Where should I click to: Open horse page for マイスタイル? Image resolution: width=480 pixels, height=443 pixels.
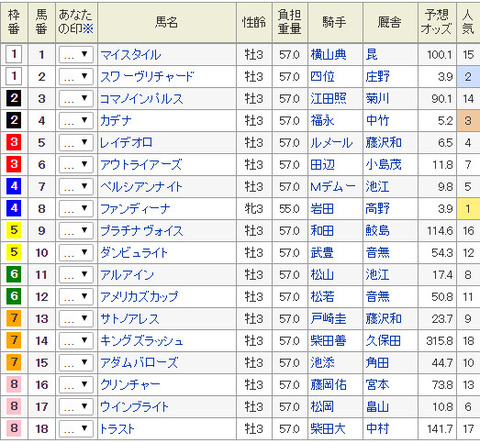(131, 55)
